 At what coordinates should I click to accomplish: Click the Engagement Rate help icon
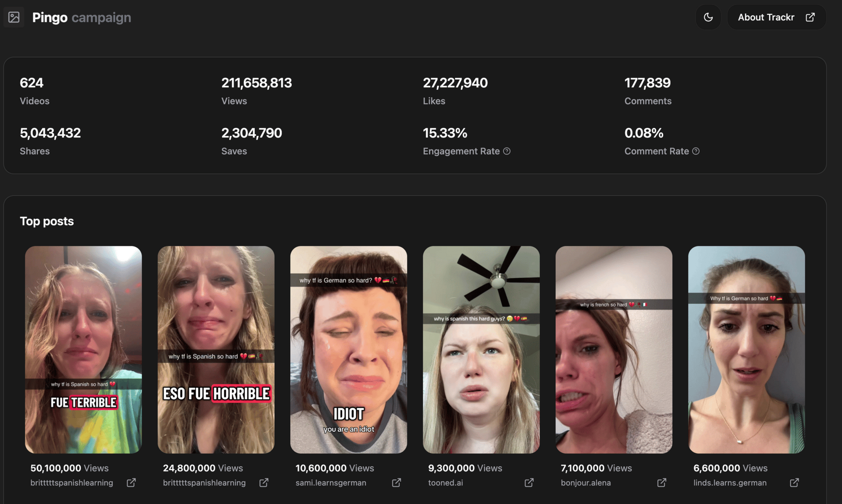[x=507, y=151]
